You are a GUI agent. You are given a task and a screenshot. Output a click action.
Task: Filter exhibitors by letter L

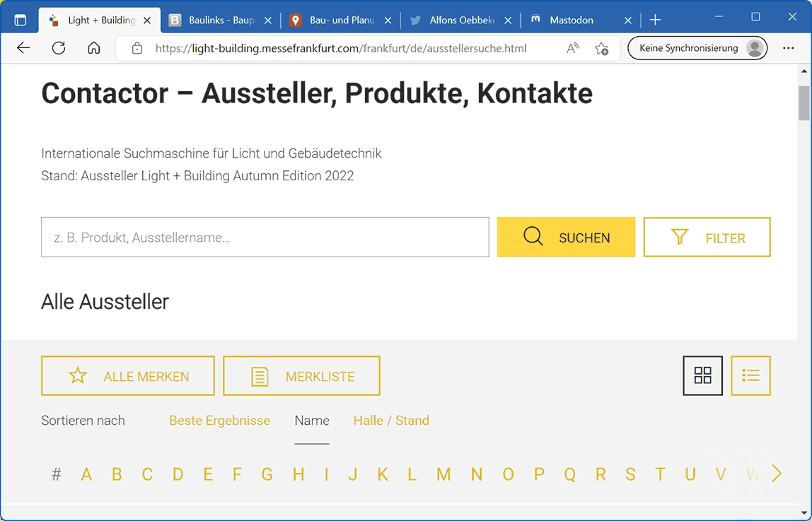(x=412, y=474)
